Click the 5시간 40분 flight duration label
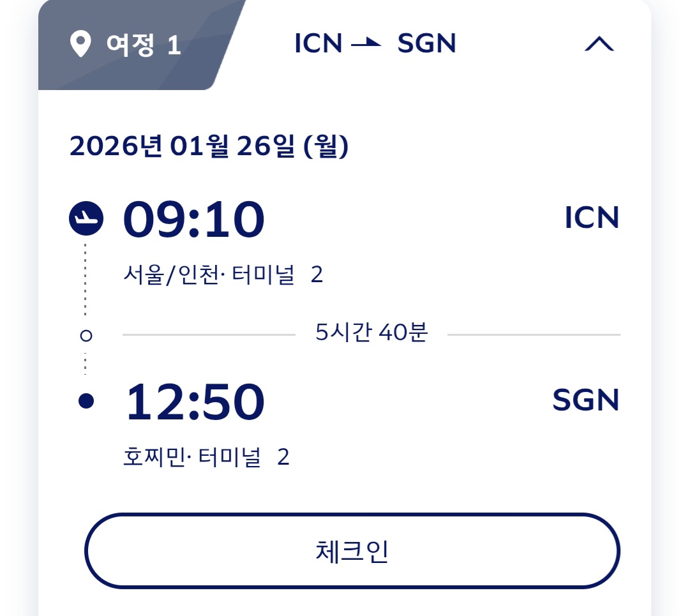Image resolution: width=681 pixels, height=616 pixels. click(371, 333)
